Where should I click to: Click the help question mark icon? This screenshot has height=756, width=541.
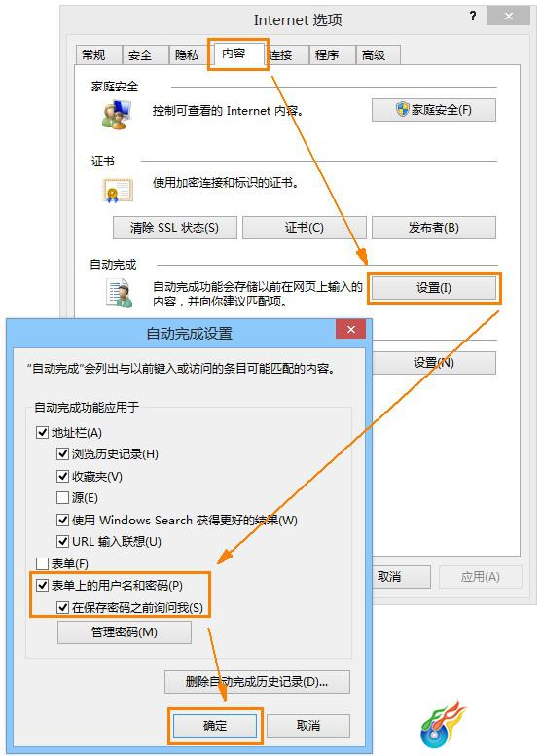coord(473,16)
